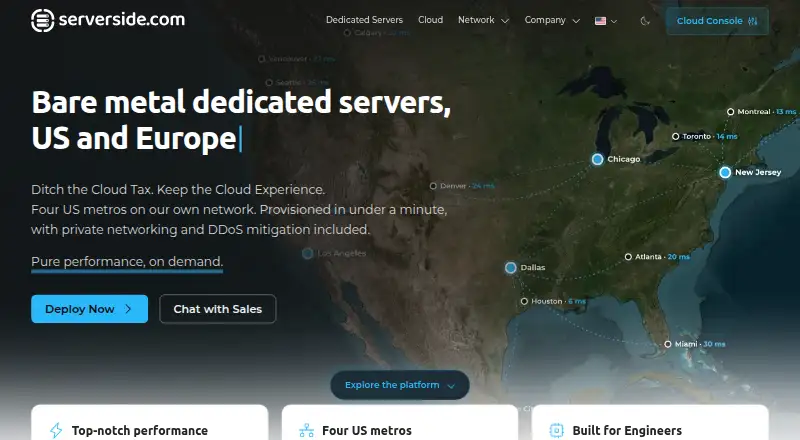Click the Toronto location marker
The width and height of the screenshot is (800, 440).
coord(676,136)
